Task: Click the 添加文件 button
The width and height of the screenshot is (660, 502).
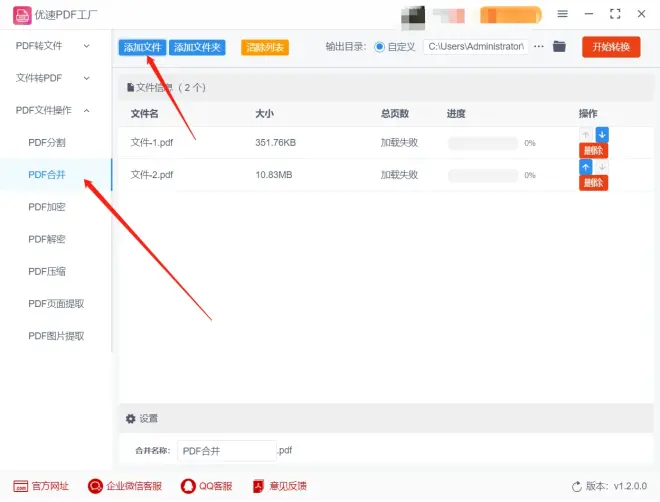Action: [142, 47]
